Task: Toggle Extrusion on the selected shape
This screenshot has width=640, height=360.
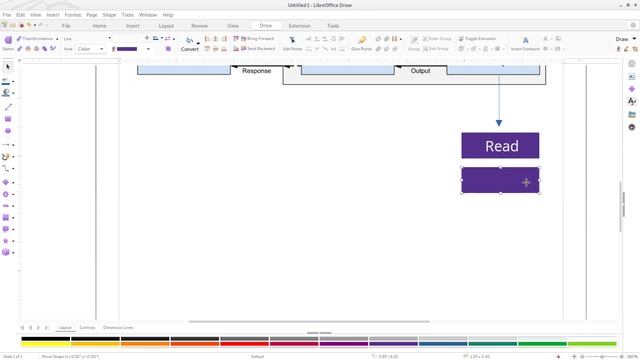Action: [477, 38]
